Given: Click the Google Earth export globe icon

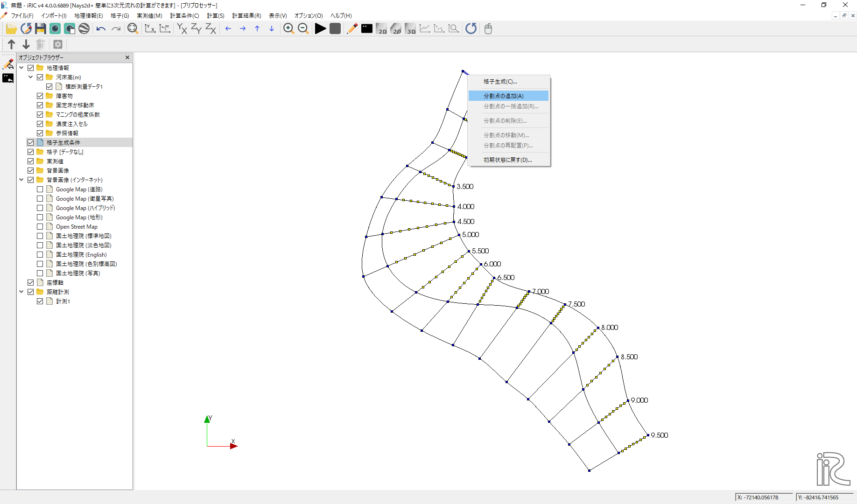Looking at the screenshot, I should tap(84, 29).
